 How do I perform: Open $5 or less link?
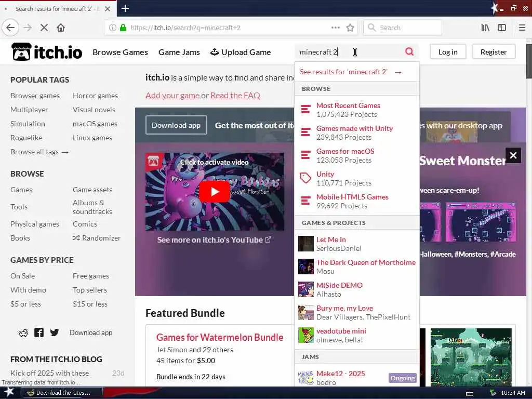click(x=25, y=304)
